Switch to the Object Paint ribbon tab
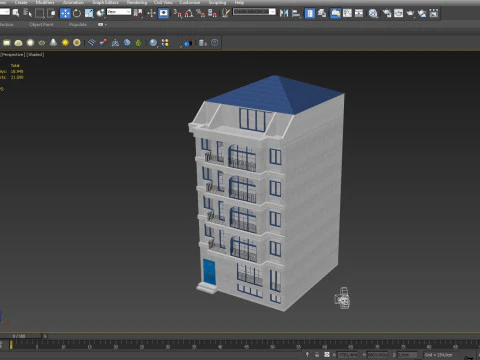The image size is (480, 360). (x=41, y=25)
